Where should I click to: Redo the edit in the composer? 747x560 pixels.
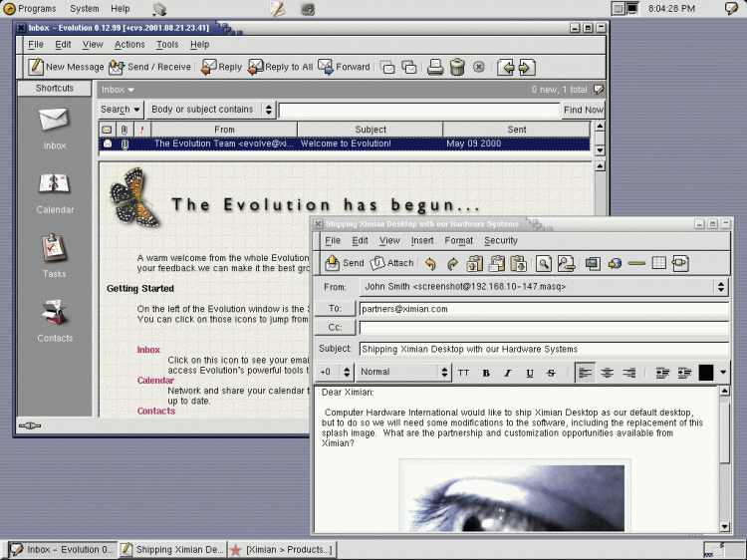tap(452, 263)
